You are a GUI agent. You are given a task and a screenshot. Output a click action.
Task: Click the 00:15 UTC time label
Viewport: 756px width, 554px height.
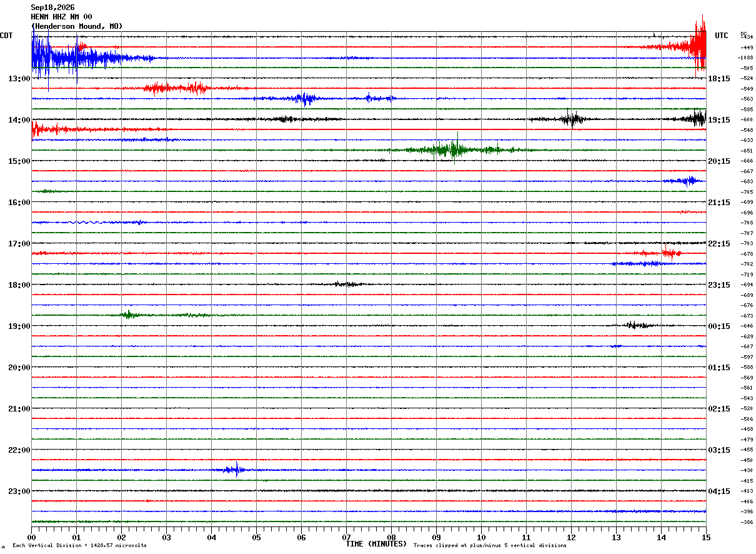pyautogui.click(x=719, y=326)
